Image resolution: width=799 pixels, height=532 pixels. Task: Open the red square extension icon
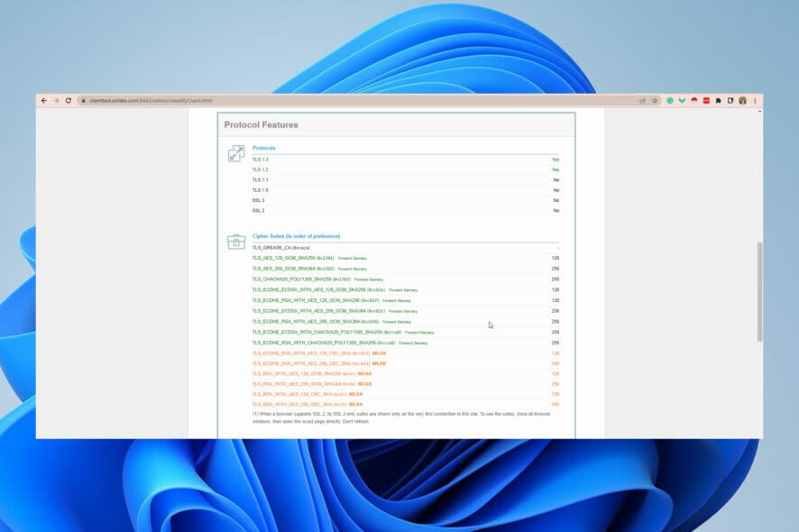706,101
